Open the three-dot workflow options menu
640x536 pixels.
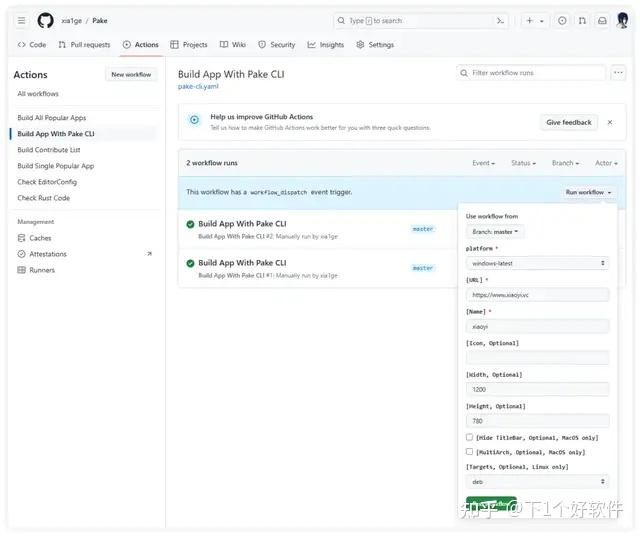coord(618,73)
